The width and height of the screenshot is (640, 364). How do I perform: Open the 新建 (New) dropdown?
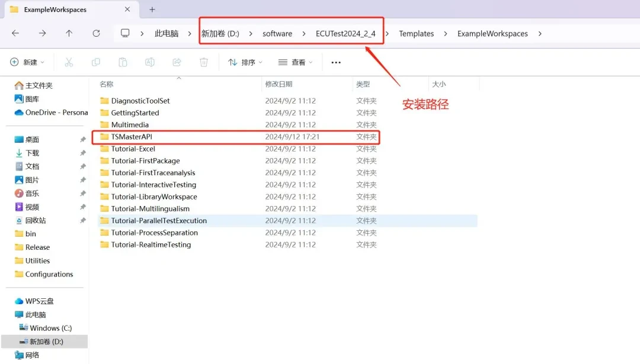[x=27, y=62]
